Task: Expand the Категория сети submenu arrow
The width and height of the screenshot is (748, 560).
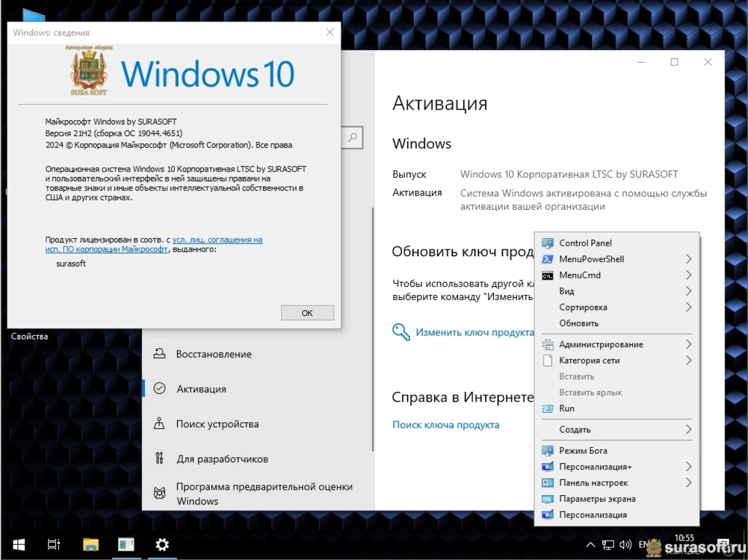Action: tap(688, 360)
